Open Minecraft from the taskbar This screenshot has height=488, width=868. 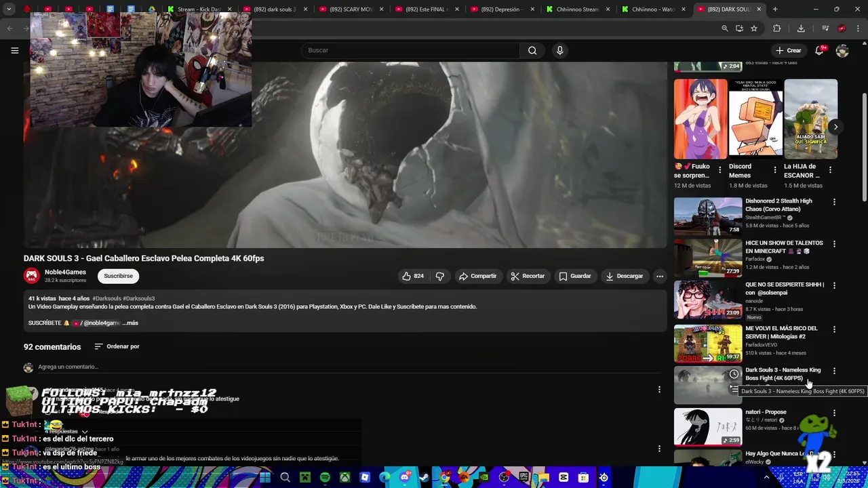[x=305, y=477]
